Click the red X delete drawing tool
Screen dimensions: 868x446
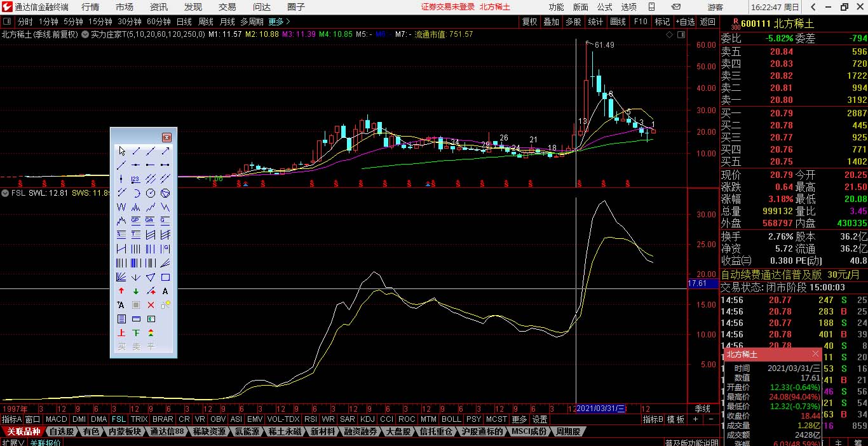tap(151, 305)
